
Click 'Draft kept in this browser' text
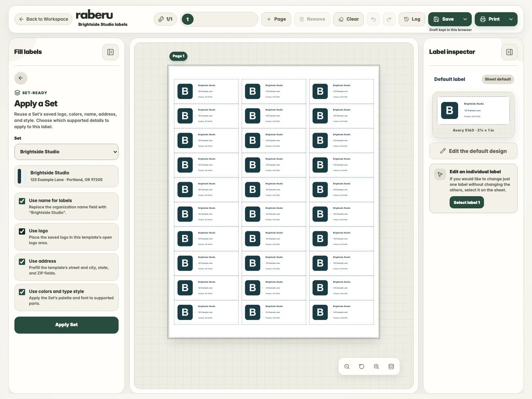pyautogui.click(x=450, y=30)
